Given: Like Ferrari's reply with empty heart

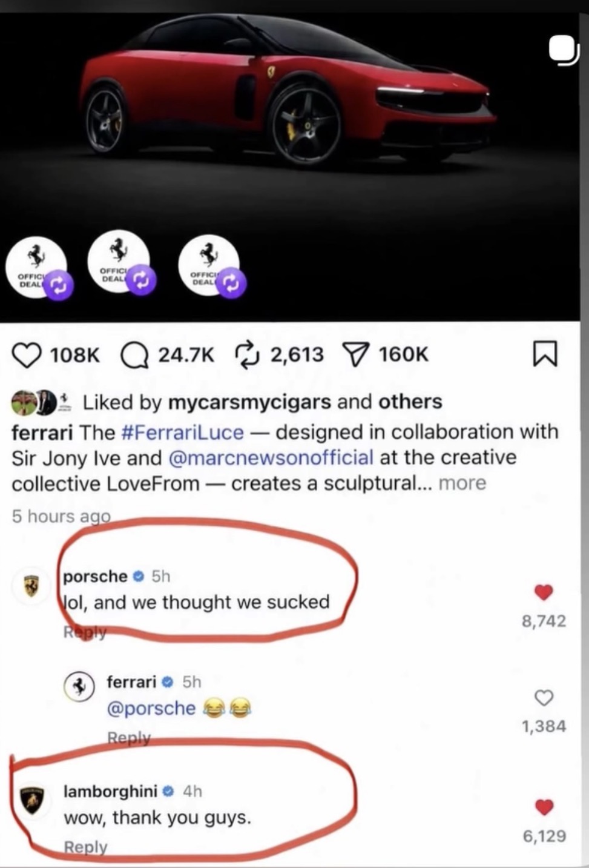Looking at the screenshot, I should pos(544,698).
